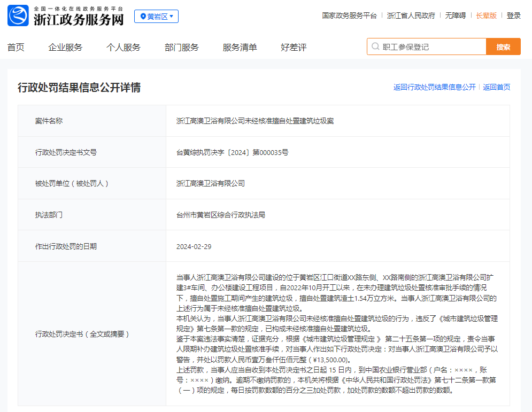Screen dimensions: 532x412
Task: Click the penalty decision full text paragraph
Action: click(x=337, y=333)
